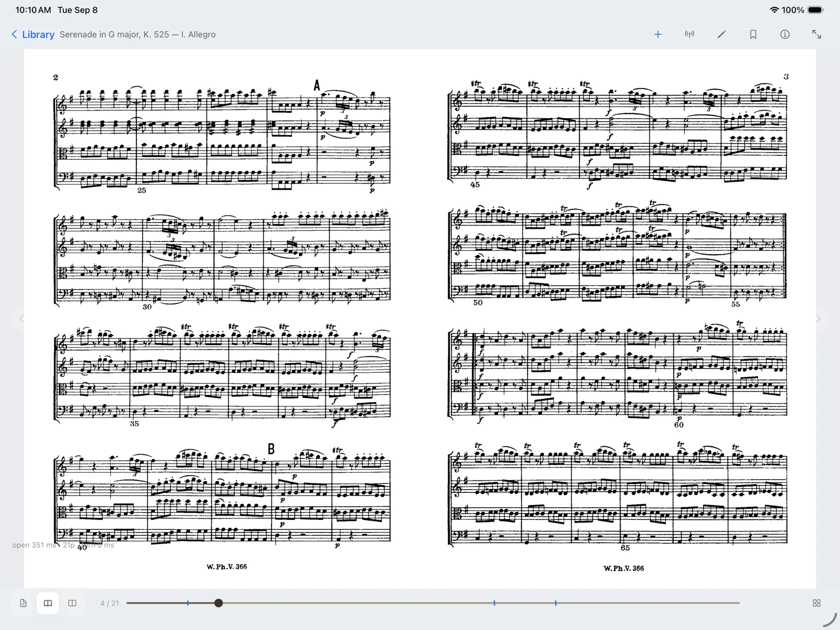Jump to the middle bookmark marker on the slider
The height and width of the screenshot is (630, 840).
(494, 603)
